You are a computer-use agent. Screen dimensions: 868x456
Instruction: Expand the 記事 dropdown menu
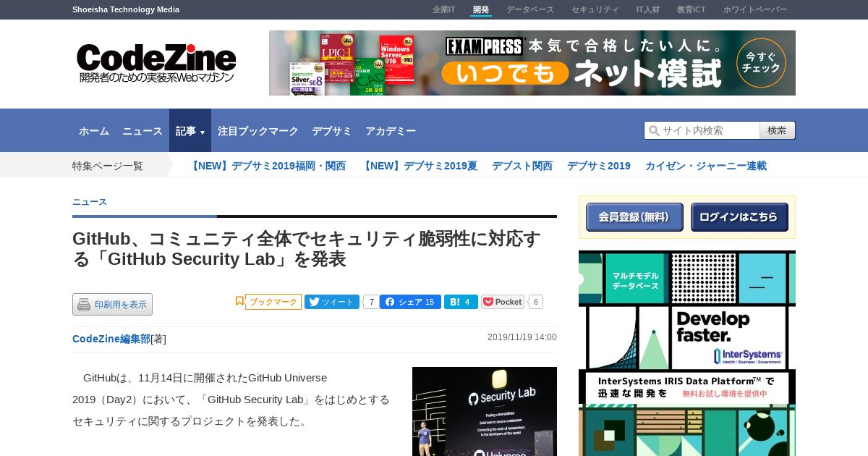pyautogui.click(x=190, y=131)
